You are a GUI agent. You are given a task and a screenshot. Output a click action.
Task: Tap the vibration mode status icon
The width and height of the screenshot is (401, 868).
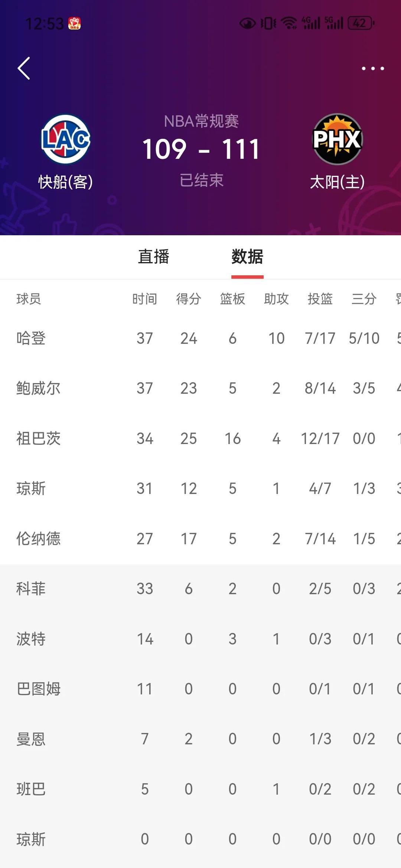268,23
